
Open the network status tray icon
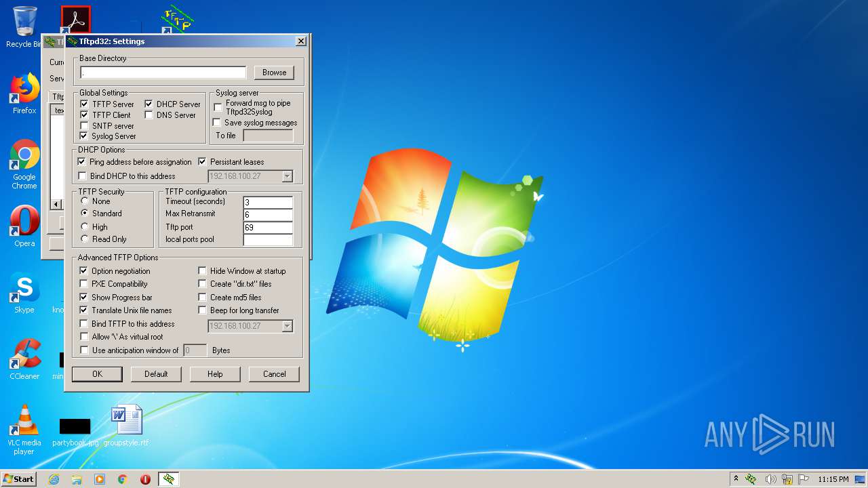pyautogui.click(x=787, y=479)
